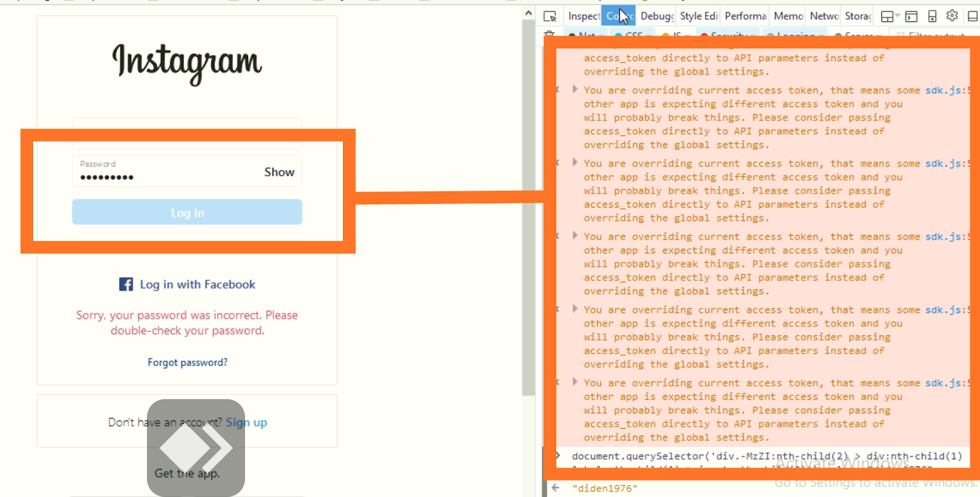Click Show to reveal the password

[x=279, y=172]
